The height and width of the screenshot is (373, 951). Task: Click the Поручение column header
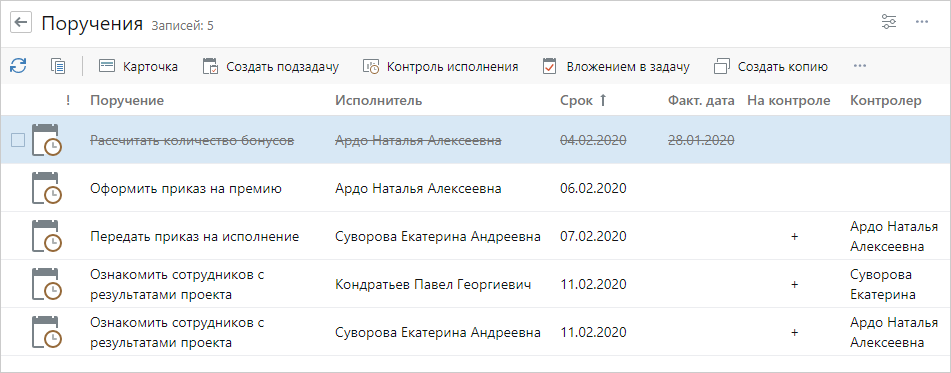127,101
